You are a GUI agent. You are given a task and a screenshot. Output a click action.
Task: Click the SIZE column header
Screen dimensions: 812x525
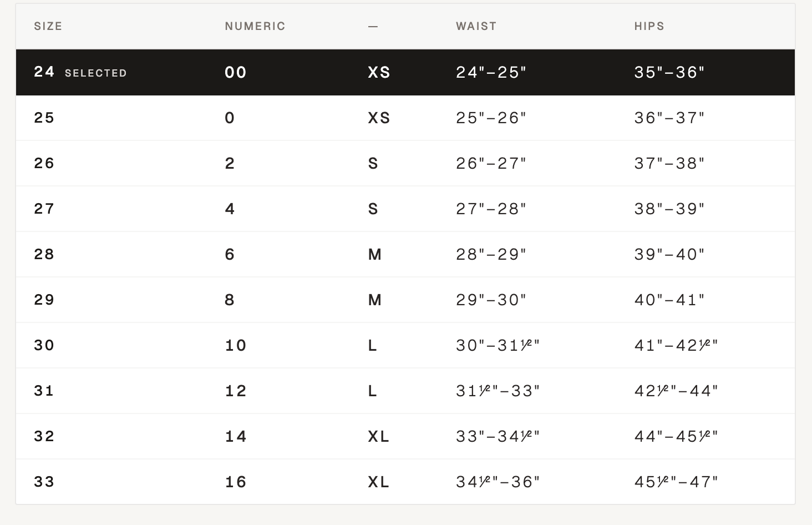48,26
